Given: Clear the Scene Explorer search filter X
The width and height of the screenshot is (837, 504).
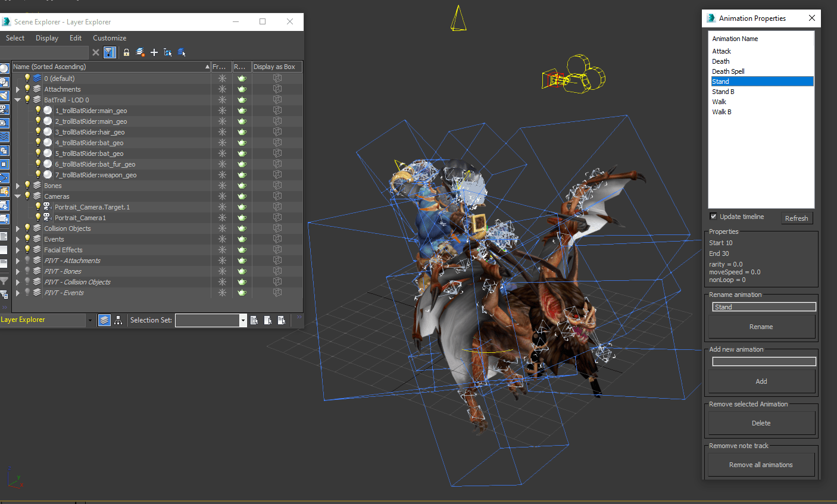Looking at the screenshot, I should [x=96, y=52].
